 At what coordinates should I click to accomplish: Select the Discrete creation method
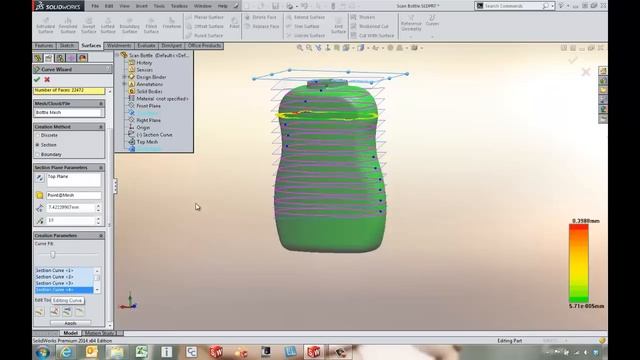click(x=38, y=135)
